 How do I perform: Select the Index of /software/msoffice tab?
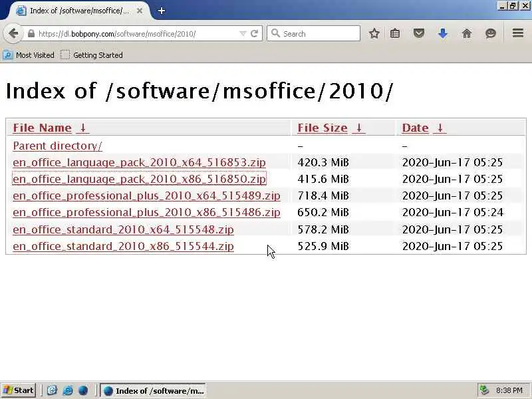tap(79, 11)
